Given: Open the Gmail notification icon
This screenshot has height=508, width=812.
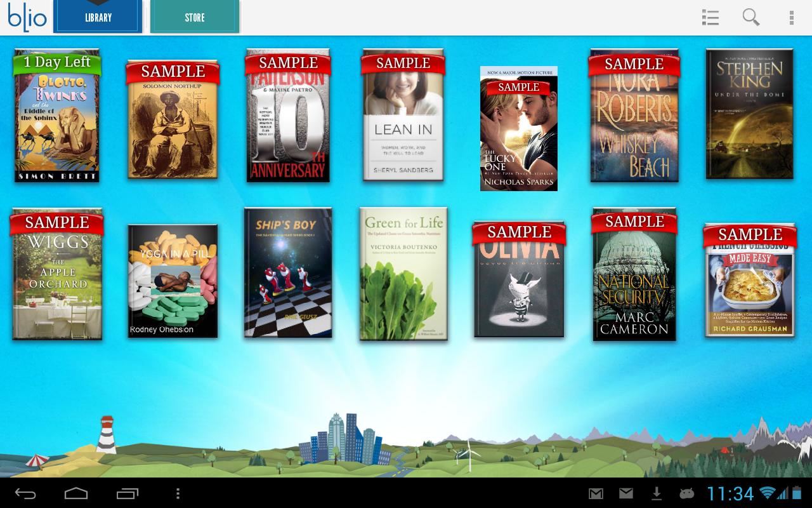Looking at the screenshot, I should (x=596, y=493).
